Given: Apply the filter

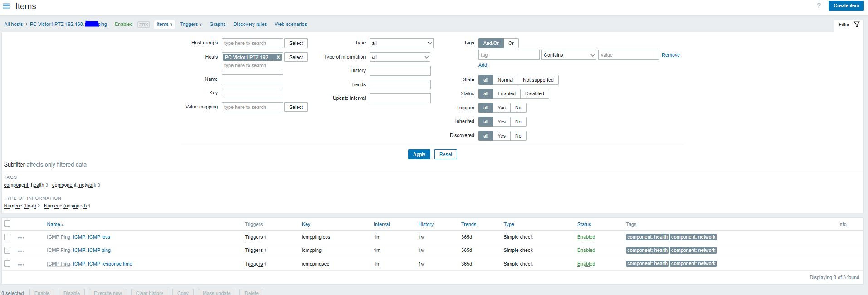Looking at the screenshot, I should point(419,154).
